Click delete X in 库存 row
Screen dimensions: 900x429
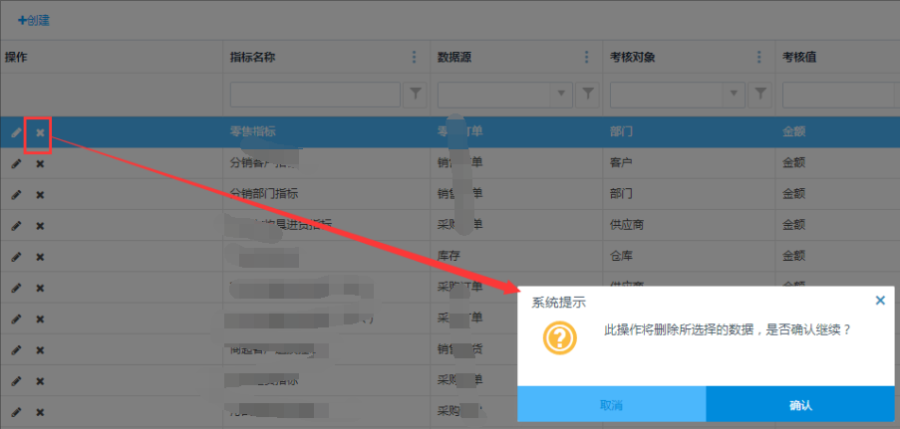(40, 257)
